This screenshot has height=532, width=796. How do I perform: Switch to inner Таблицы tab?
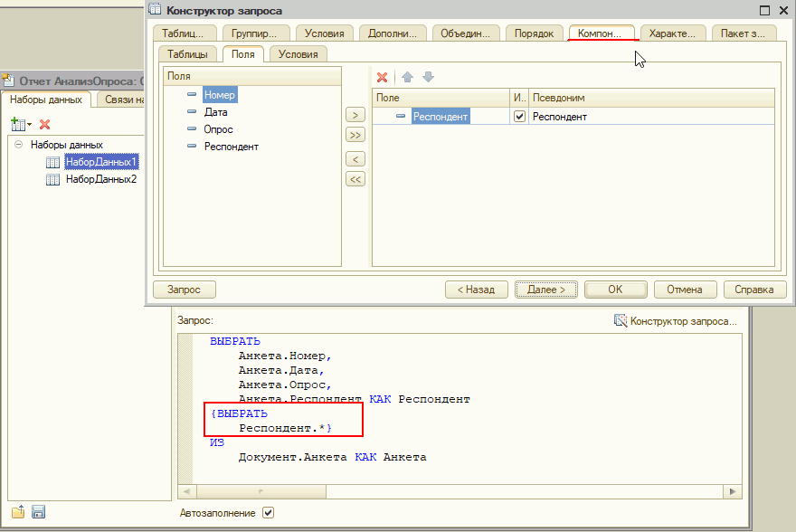coord(188,53)
